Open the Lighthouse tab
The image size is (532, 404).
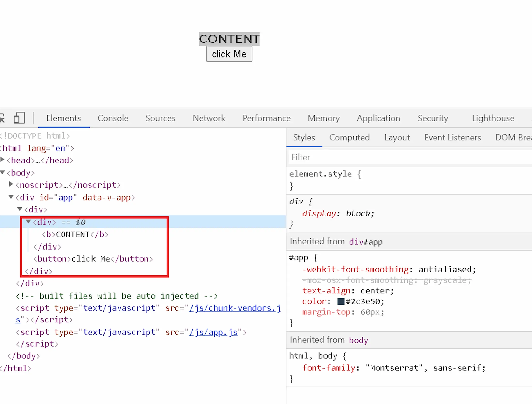click(493, 118)
